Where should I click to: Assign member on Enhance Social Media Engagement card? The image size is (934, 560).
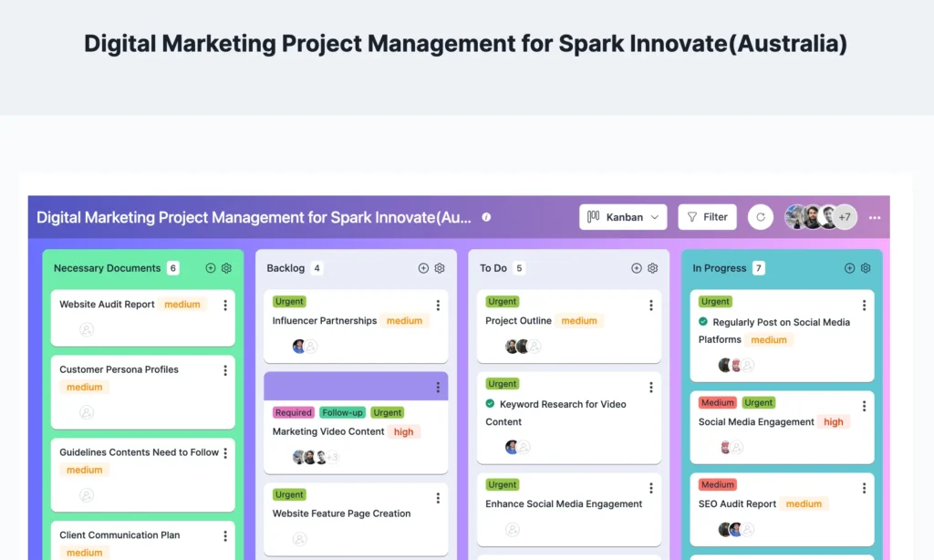pyautogui.click(x=513, y=530)
